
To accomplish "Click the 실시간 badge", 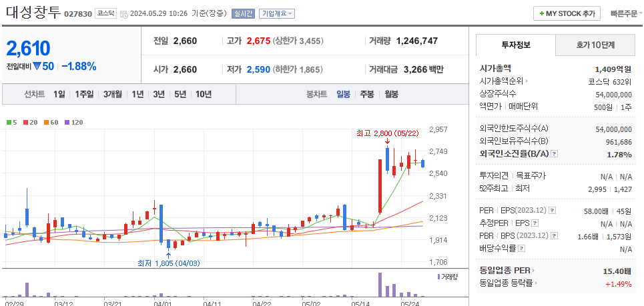I will 244,13.
